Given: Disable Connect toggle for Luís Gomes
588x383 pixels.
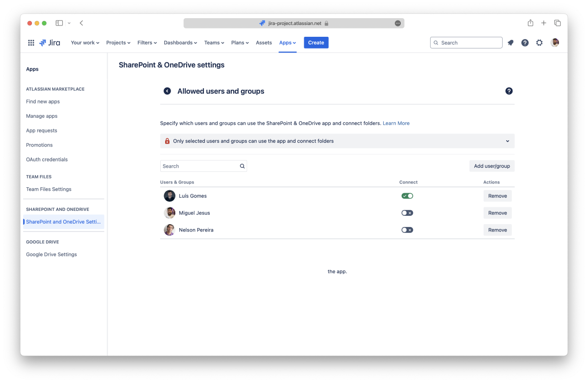Looking at the screenshot, I should 407,196.
